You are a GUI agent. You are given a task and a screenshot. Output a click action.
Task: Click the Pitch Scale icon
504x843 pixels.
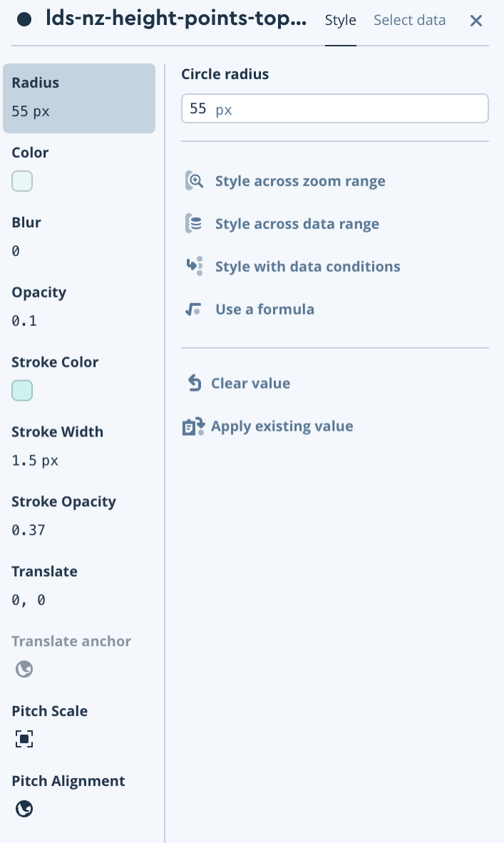[24, 739]
